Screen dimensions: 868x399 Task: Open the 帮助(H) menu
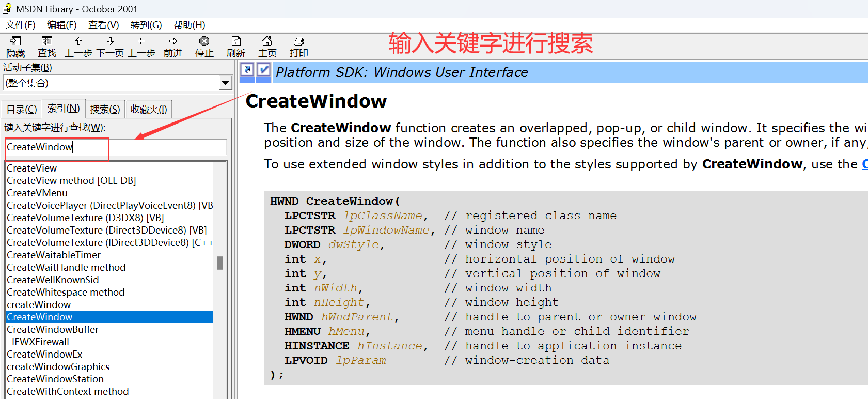tap(190, 25)
